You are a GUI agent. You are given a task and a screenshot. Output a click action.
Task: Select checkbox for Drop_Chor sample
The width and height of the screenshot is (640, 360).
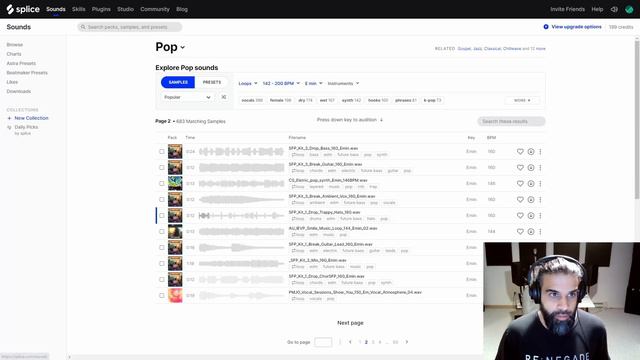click(x=162, y=279)
